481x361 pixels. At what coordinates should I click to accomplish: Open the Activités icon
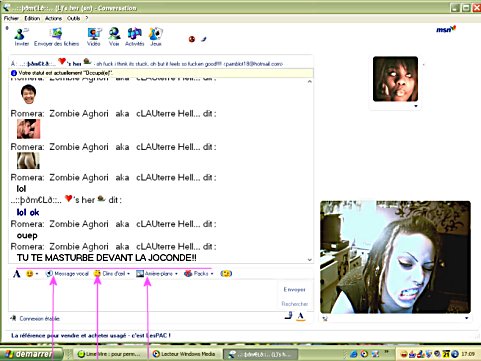(134, 34)
